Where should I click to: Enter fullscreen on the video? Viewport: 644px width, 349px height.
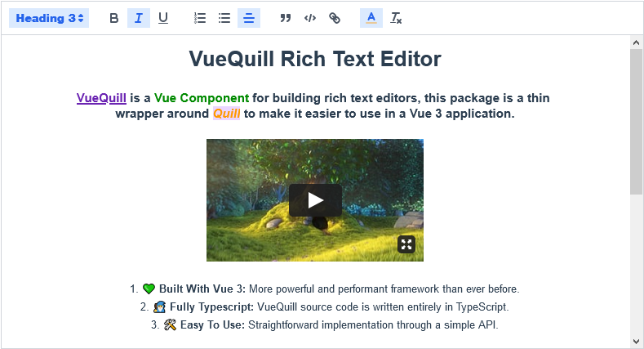click(406, 244)
